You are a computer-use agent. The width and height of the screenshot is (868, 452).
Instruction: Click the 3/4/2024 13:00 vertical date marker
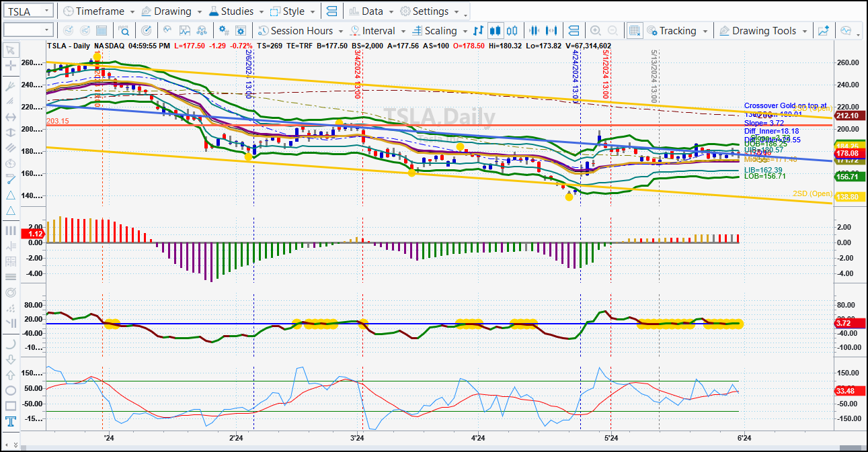coord(358,74)
